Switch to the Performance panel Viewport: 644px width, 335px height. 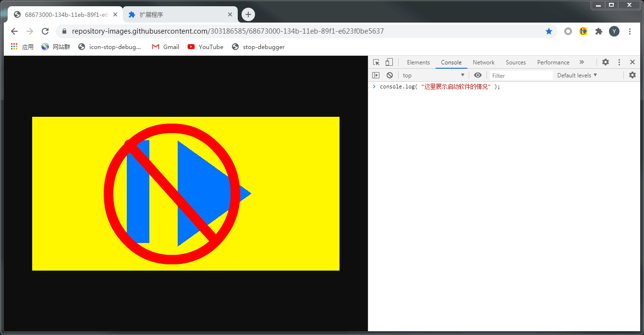(553, 62)
